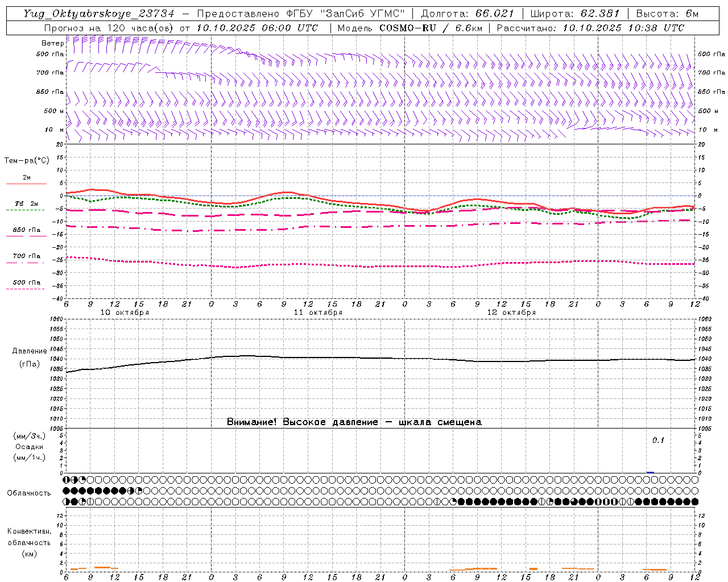
Task: Click the 'Рассчитано: 10.10.2025 10:38 UTC' timestamp
Action: (x=590, y=28)
